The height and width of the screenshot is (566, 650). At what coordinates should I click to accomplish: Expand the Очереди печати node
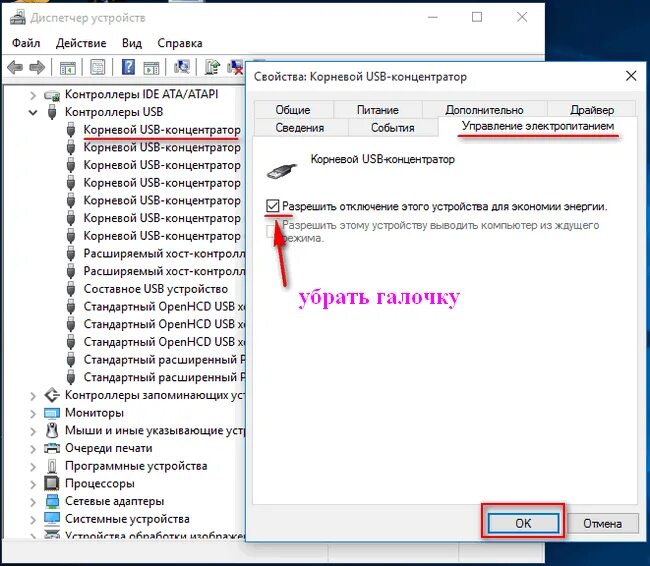[33, 449]
